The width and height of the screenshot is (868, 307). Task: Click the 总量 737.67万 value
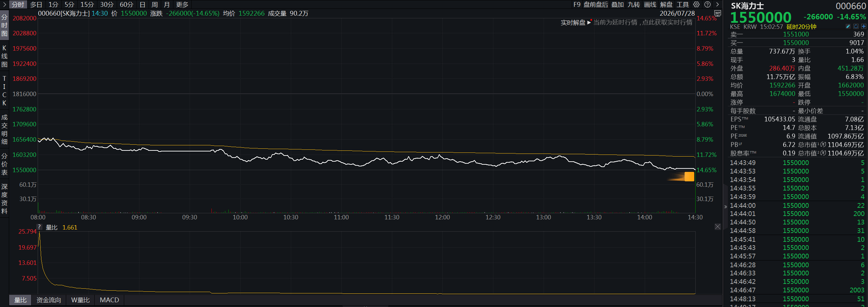tap(782, 51)
